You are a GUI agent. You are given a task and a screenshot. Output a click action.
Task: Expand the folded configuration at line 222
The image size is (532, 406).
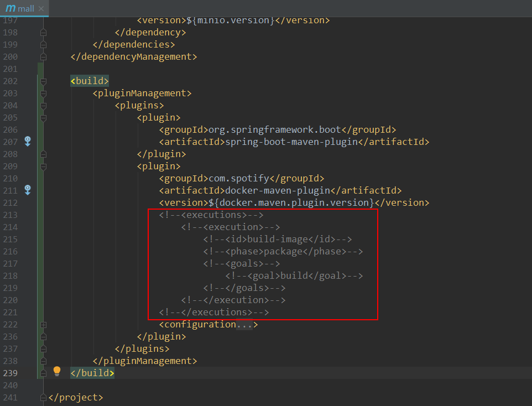click(44, 325)
